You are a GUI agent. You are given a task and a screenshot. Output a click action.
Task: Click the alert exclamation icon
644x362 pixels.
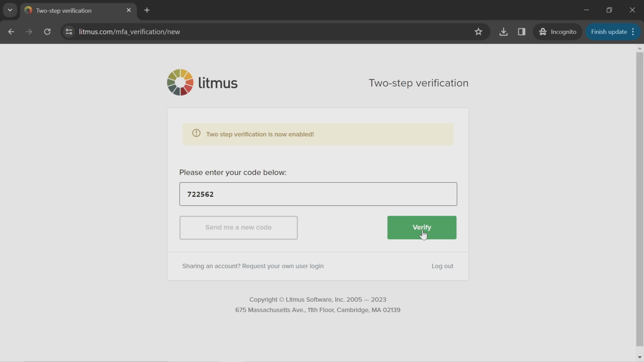point(196,133)
